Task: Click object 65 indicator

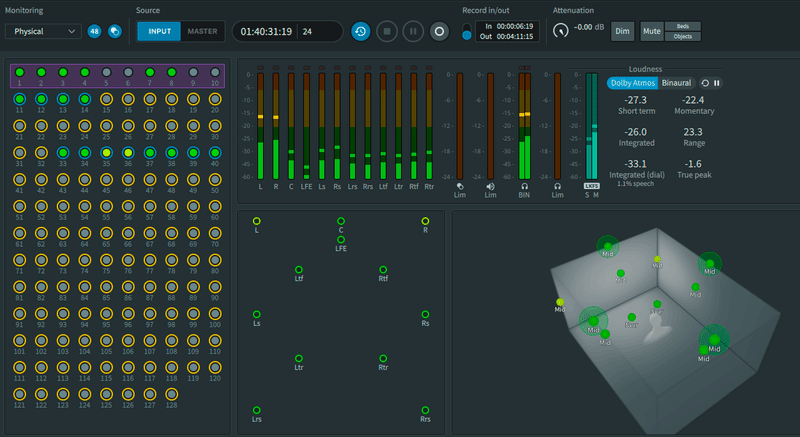Action: pos(106,233)
